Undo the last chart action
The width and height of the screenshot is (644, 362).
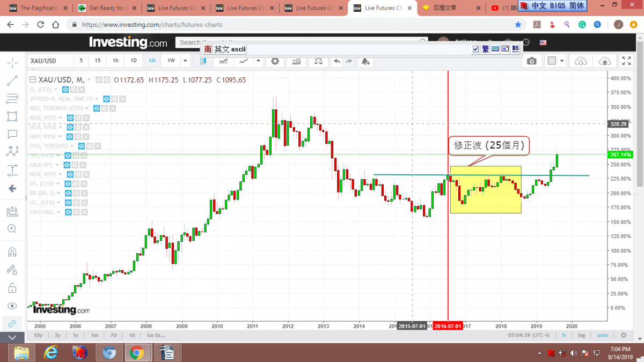coord(336,61)
